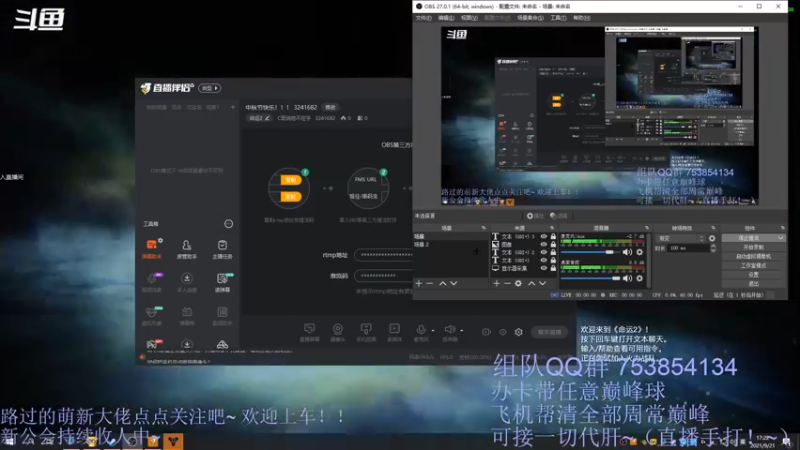Screen dimensions: 800x450
Task: Toggle visibility of 图像 source
Action: click(x=544, y=244)
